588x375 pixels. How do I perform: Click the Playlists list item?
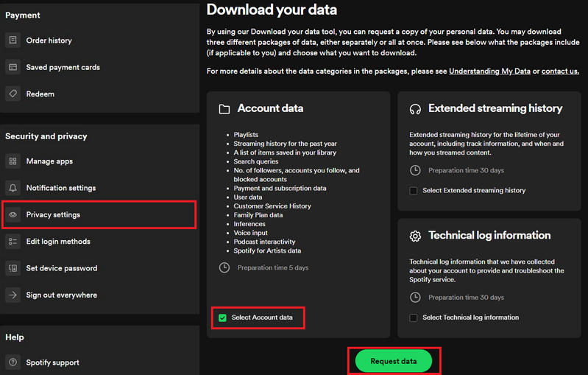(x=246, y=134)
